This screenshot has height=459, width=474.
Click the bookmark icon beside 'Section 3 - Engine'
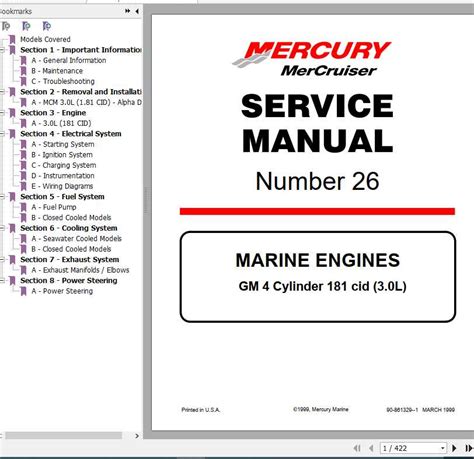[x=12, y=113]
